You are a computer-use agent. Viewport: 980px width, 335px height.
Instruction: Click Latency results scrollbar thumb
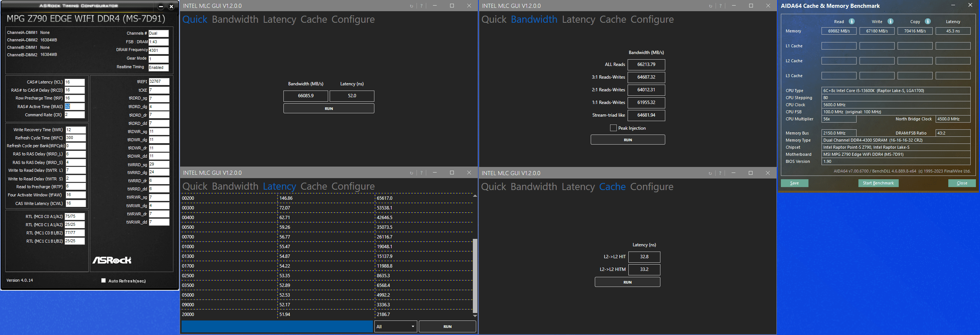tap(475, 275)
